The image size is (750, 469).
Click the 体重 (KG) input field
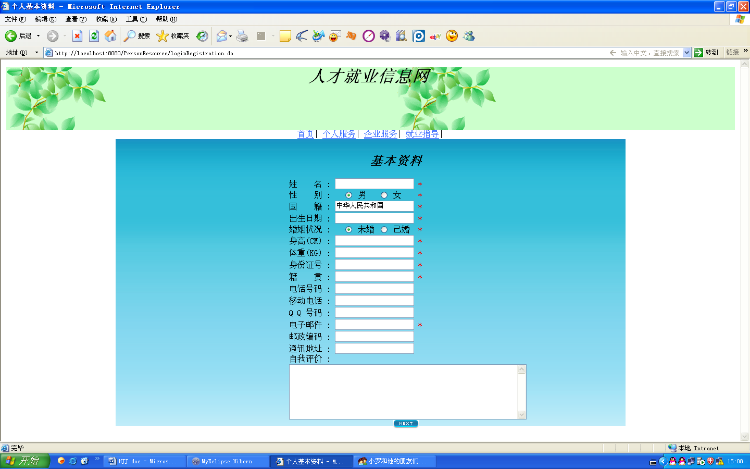(374, 253)
